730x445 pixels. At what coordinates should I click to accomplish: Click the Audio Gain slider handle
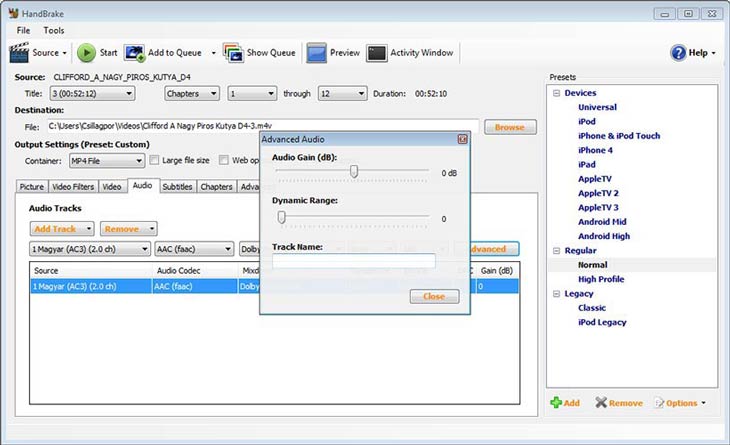[354, 172]
